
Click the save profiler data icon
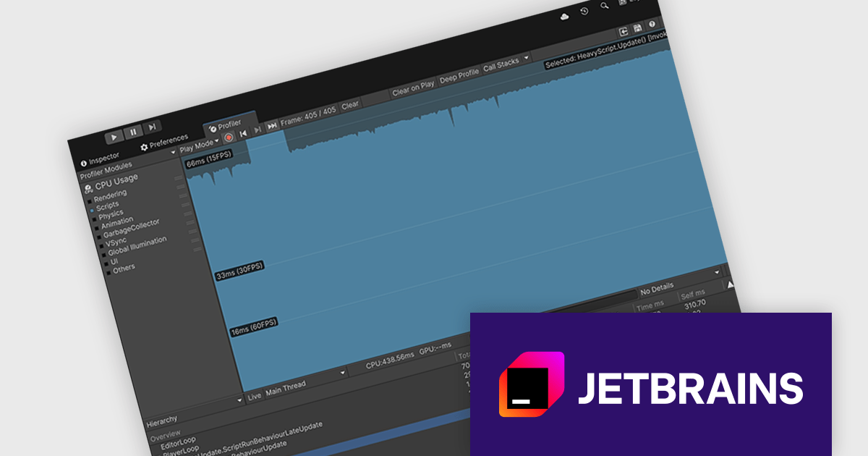pos(637,28)
